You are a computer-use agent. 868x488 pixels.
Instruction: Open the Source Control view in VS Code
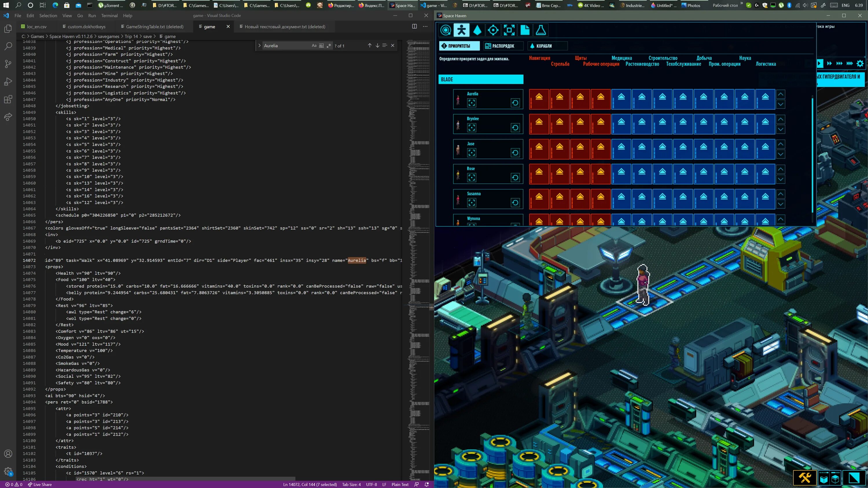(x=8, y=64)
